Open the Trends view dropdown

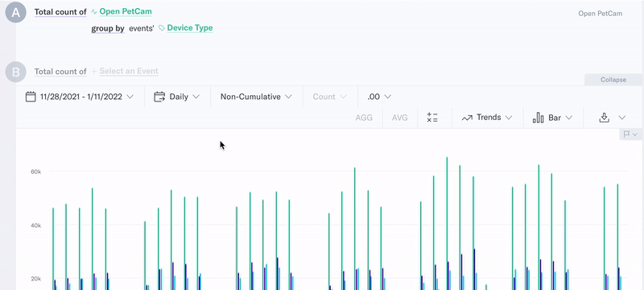coord(487,118)
